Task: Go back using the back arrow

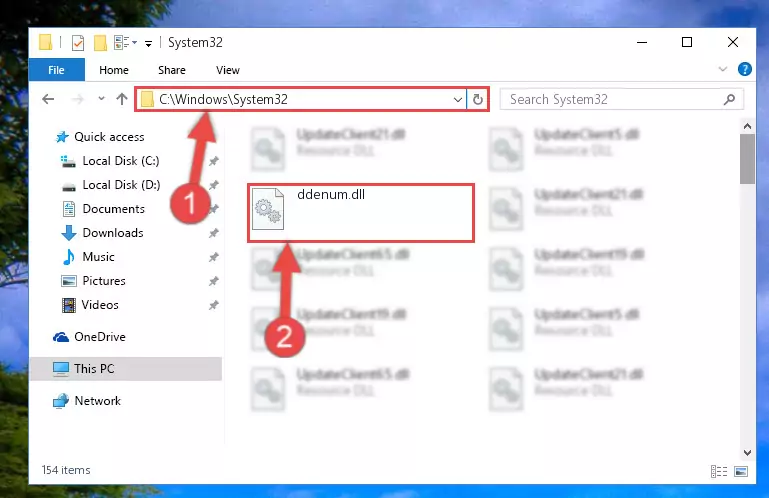Action: [x=48, y=99]
